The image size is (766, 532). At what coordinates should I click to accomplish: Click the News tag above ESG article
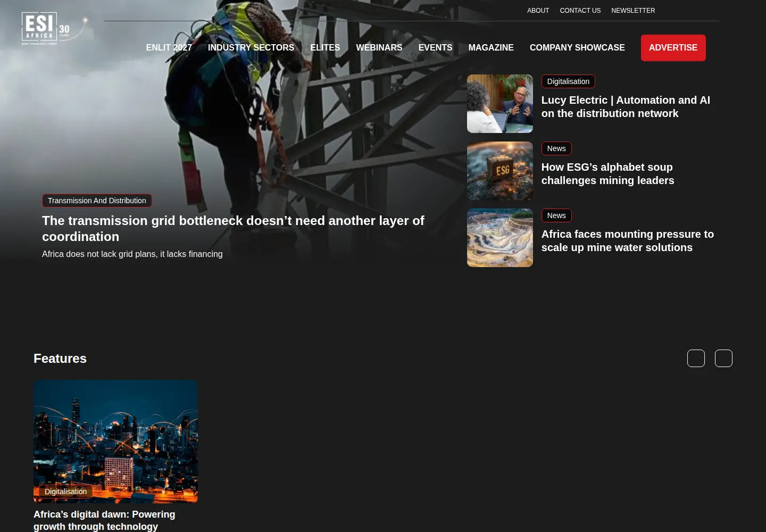[556, 148]
